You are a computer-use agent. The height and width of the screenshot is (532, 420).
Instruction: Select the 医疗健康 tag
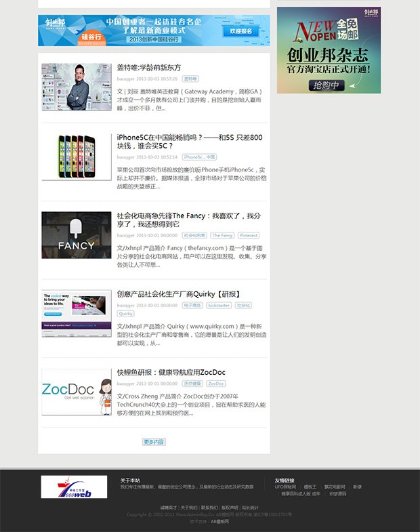tap(192, 384)
